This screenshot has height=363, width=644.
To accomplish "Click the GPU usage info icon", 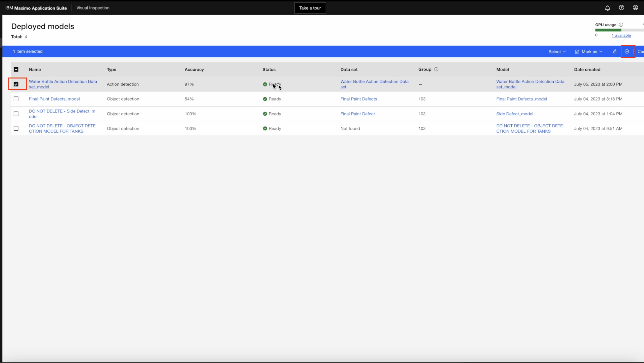I will tap(621, 25).
